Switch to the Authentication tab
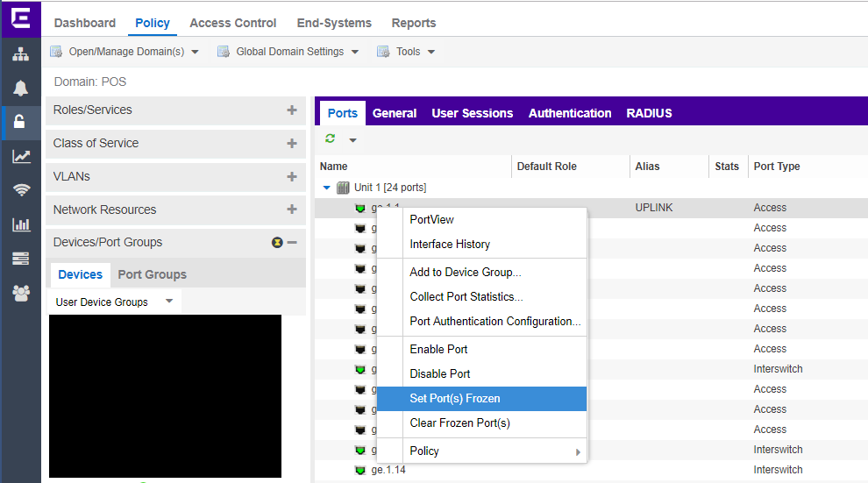The image size is (868, 483). [x=570, y=113]
